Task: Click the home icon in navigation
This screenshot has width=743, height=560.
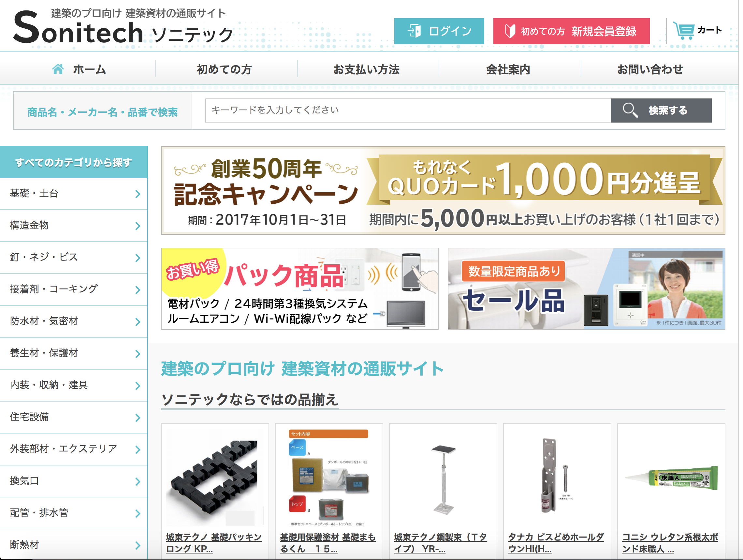Action: (58, 69)
